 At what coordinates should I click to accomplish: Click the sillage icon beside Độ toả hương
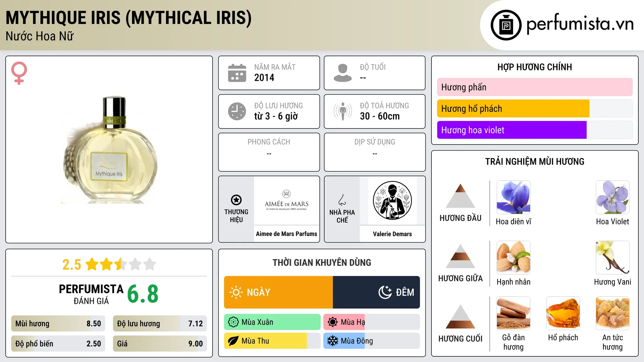343,111
